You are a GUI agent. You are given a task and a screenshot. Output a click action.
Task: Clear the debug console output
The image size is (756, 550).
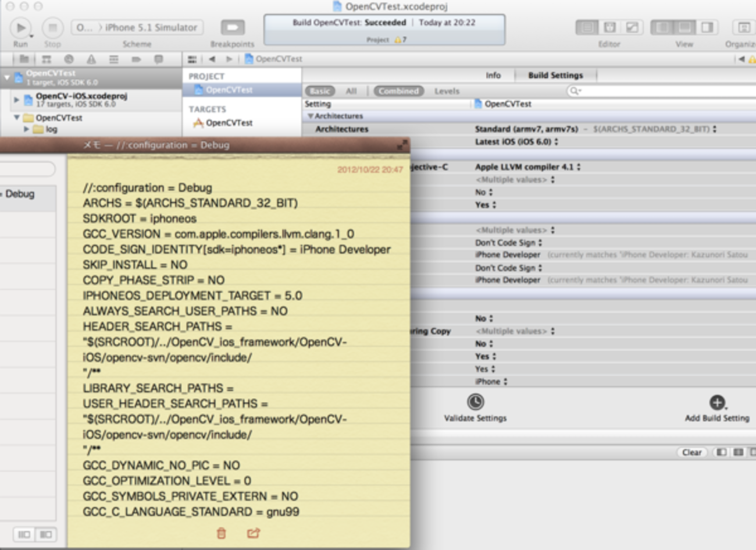(x=691, y=452)
